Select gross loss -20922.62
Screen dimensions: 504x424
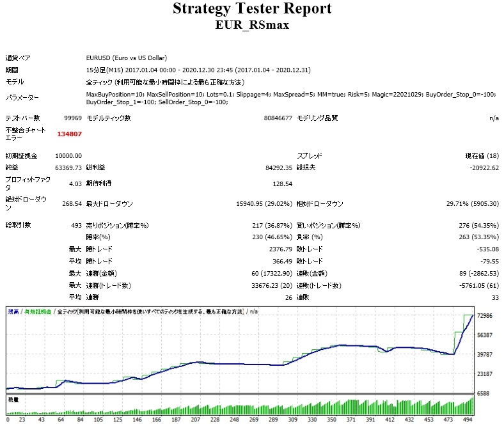pos(484,168)
